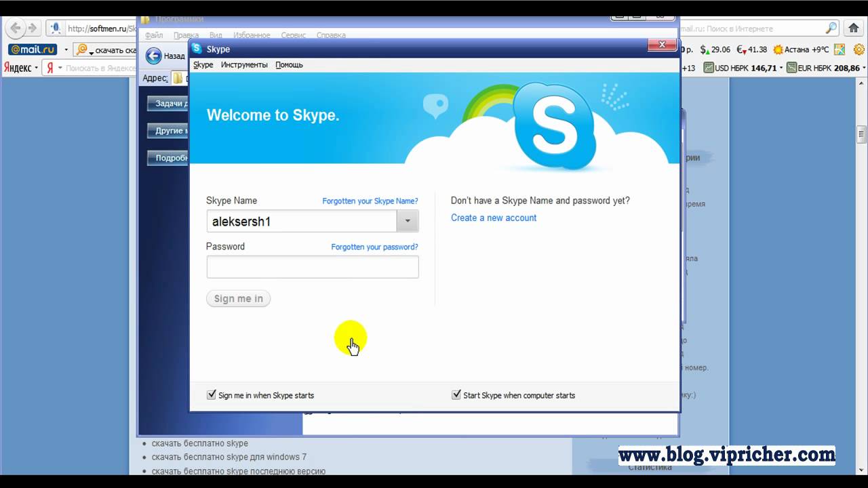Viewport: 868px width, 488px height.
Task: Open the Инструменты menu
Action: (x=244, y=65)
